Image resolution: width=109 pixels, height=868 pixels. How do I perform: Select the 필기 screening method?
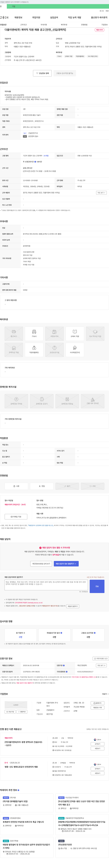(x=67, y=486)
